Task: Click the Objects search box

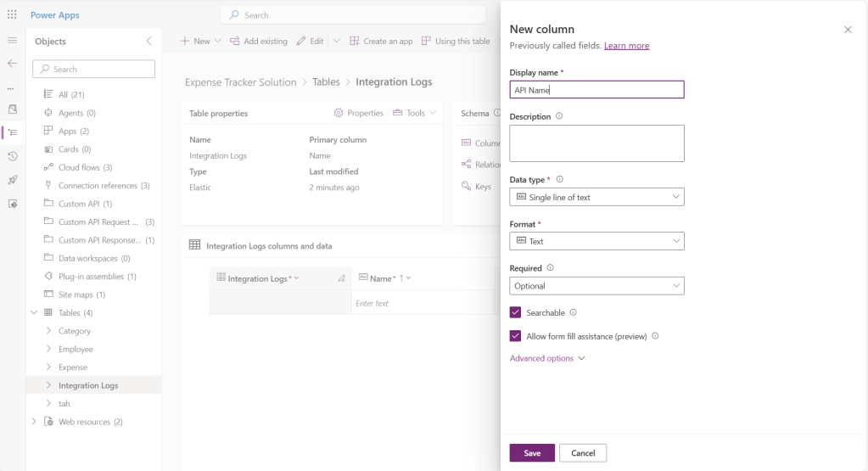Action: click(93, 70)
